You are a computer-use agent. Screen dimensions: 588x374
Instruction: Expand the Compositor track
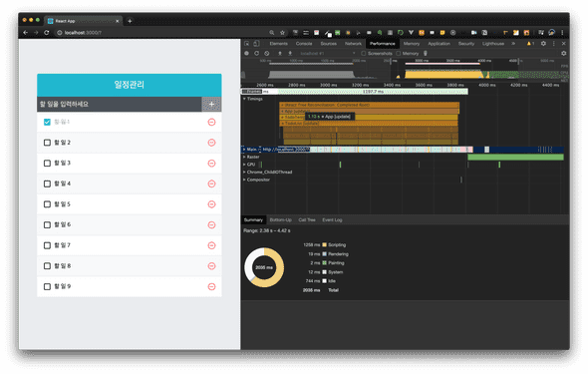pyautogui.click(x=244, y=180)
